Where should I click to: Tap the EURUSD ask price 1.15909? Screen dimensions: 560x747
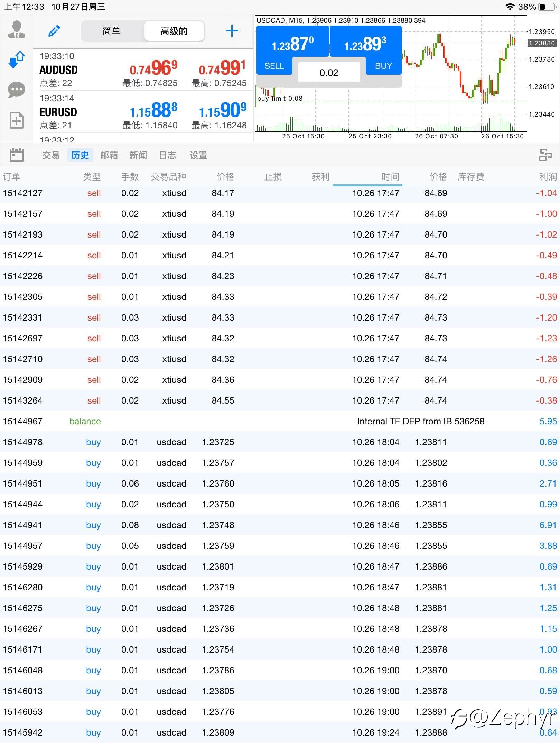coord(223,110)
